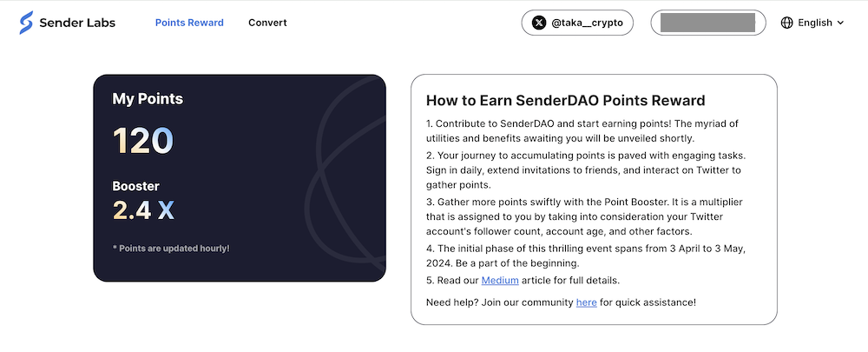The height and width of the screenshot is (352, 868).
Task: Click the My Points heading
Action: [x=148, y=99]
